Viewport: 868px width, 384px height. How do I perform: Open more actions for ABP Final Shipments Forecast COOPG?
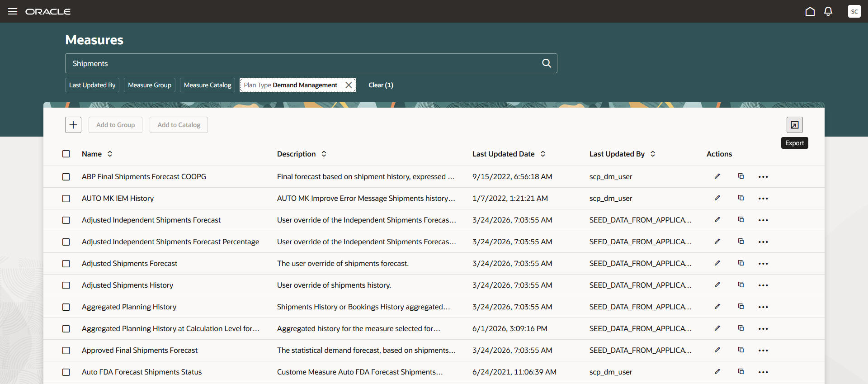tap(763, 177)
